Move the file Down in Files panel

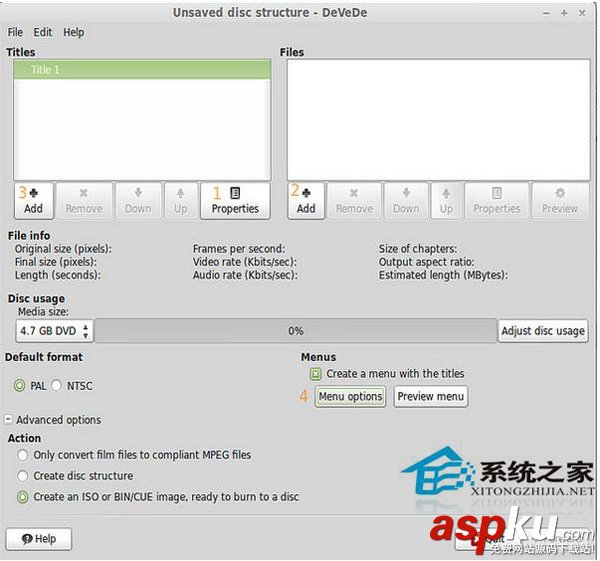point(406,201)
